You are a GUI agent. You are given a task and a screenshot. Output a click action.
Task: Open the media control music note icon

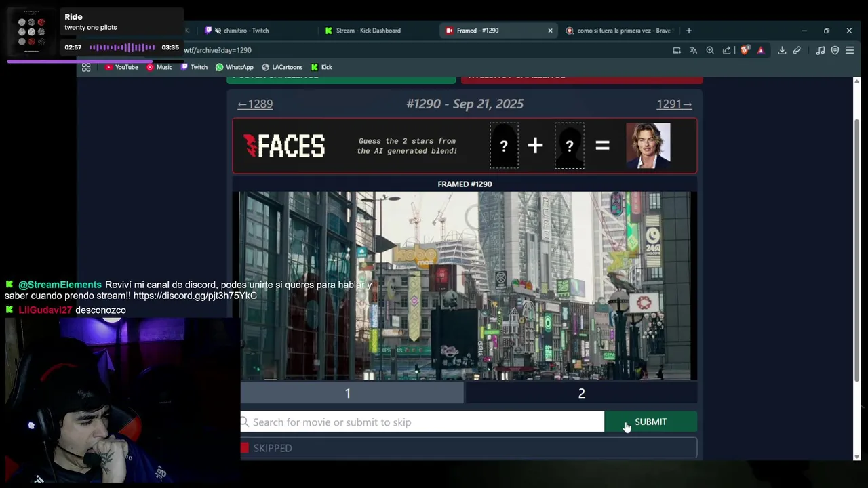coord(821,50)
